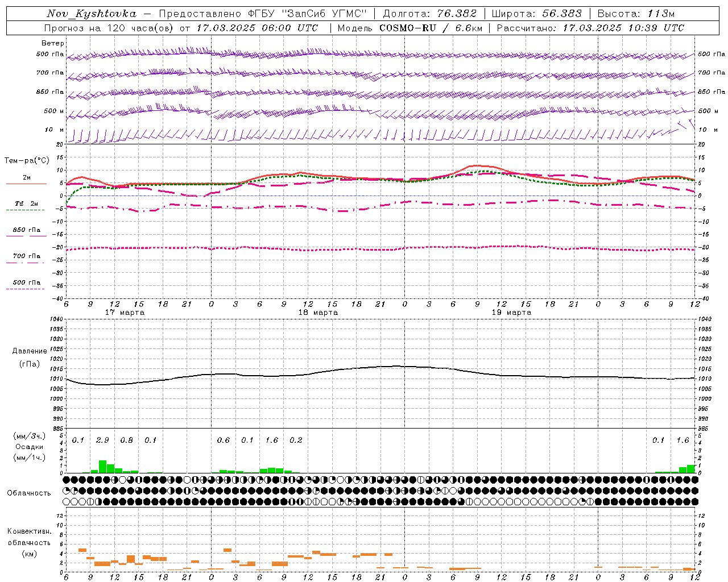
Task: Select the 'Предоставлено ФГБУ "ЗапСиб УГМС"' provider text
Action: click(263, 14)
